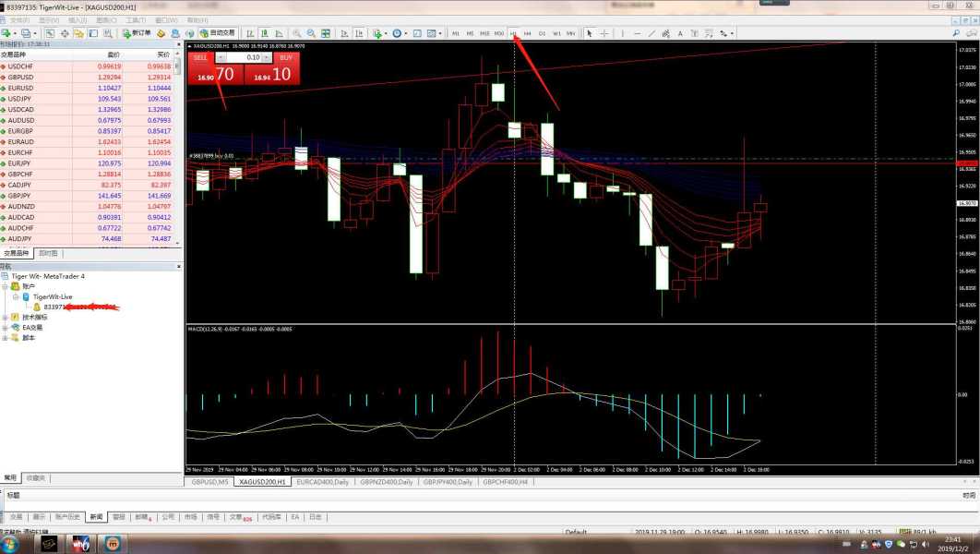Screen dimensions: 980x554
Task: Select the text label 'A' drawing tool
Action: pyautogui.click(x=680, y=33)
